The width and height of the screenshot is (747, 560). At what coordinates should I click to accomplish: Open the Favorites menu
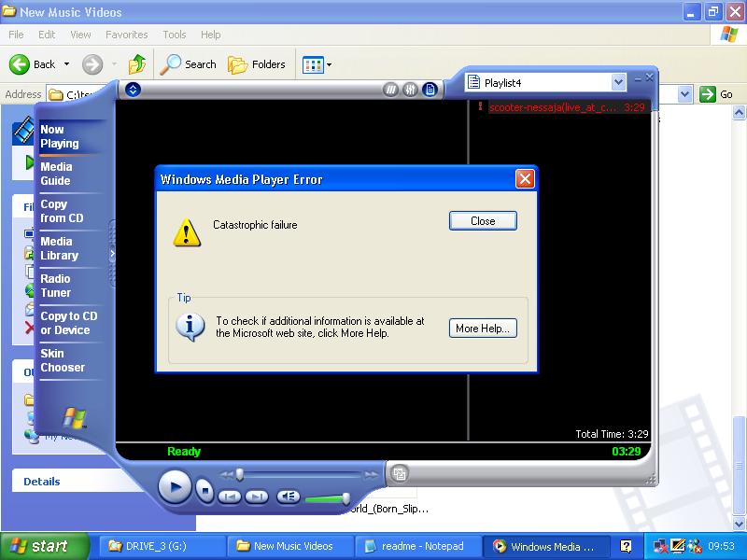point(127,35)
